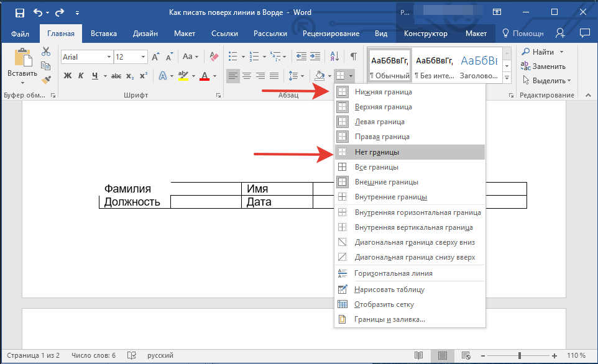Select the Format Painter brush
598x364 pixels.
tap(46, 80)
